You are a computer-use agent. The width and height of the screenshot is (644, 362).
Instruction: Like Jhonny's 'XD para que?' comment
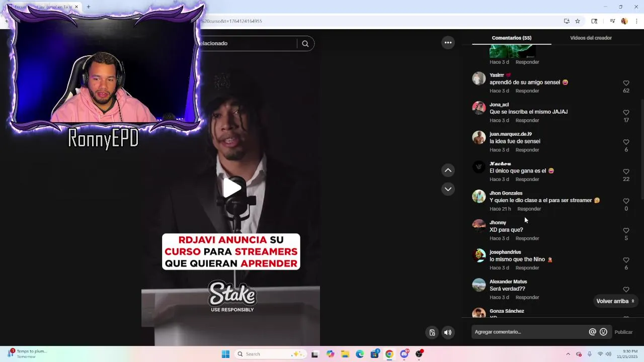(x=626, y=231)
